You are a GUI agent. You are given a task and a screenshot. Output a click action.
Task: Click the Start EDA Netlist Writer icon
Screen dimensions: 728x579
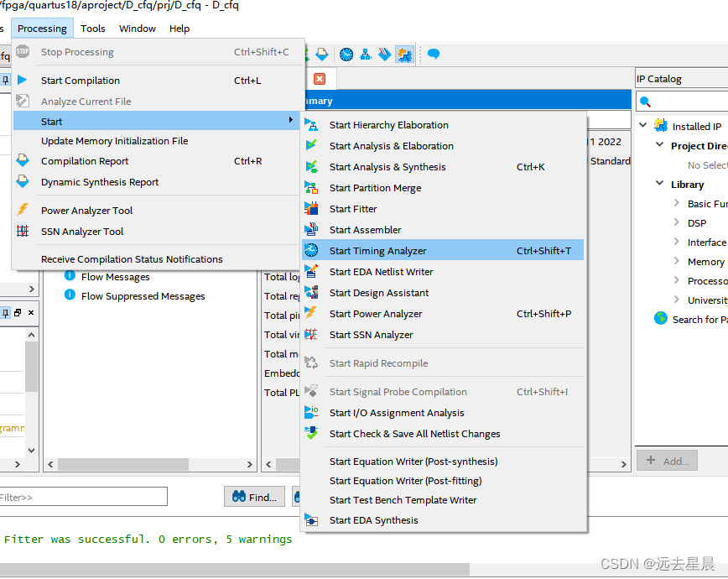[311, 271]
